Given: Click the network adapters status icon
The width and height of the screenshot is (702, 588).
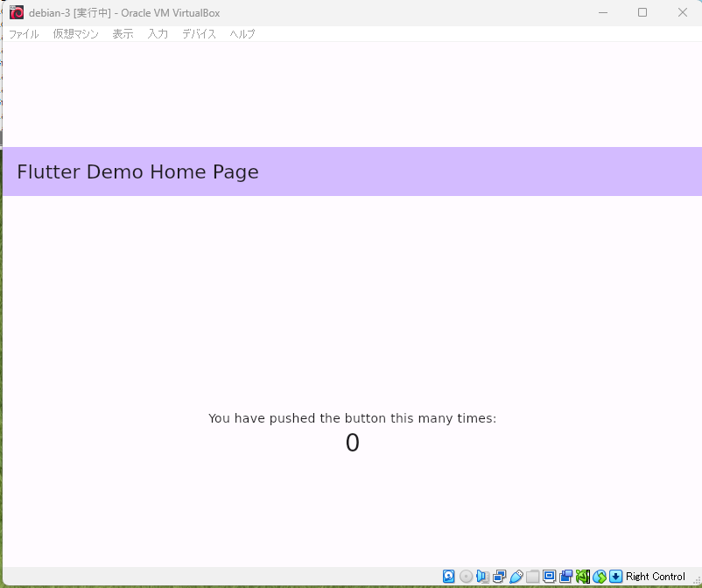Looking at the screenshot, I should 499,576.
